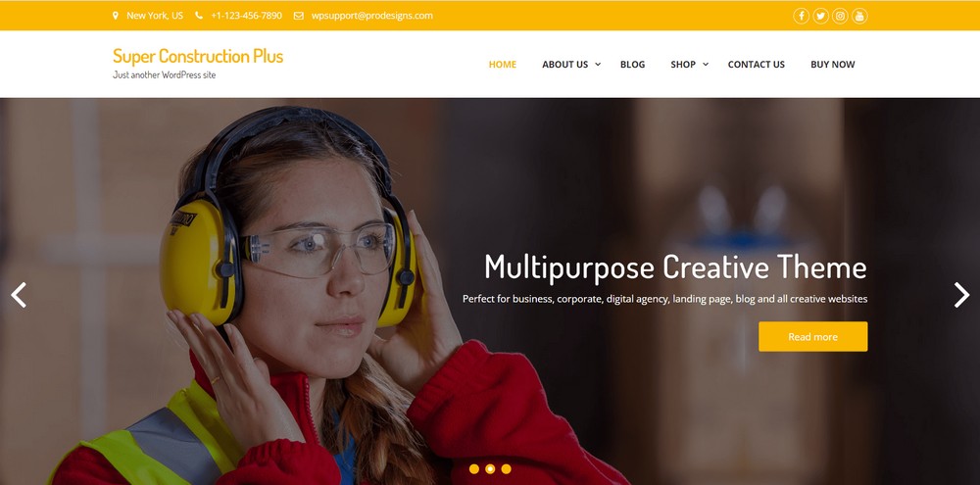Open the Facebook social icon
The height and width of the screenshot is (485, 980).
[802, 17]
